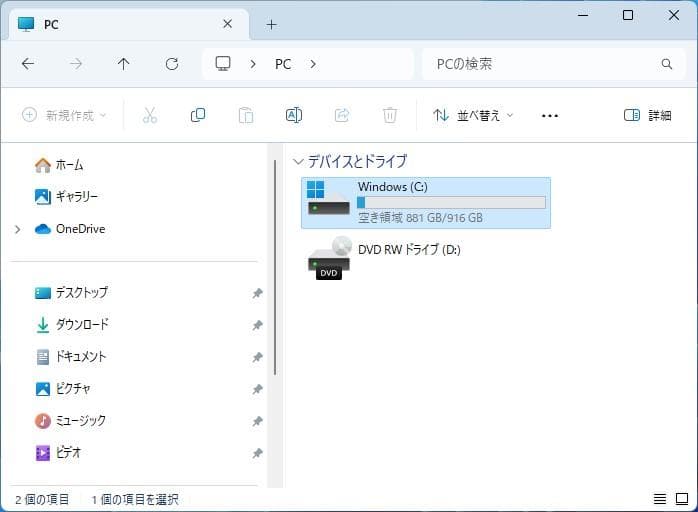Collapse the デバイスとドライブ group
The height and width of the screenshot is (512, 698).
point(298,162)
